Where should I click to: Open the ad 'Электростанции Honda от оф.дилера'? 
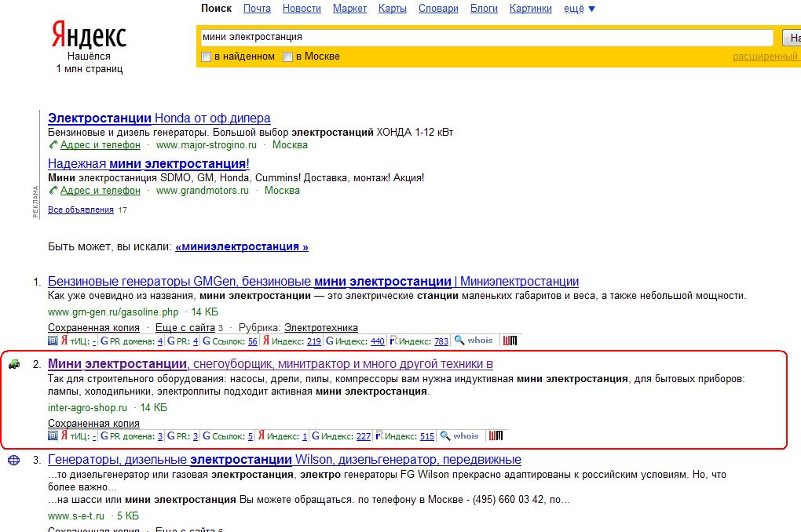point(159,118)
